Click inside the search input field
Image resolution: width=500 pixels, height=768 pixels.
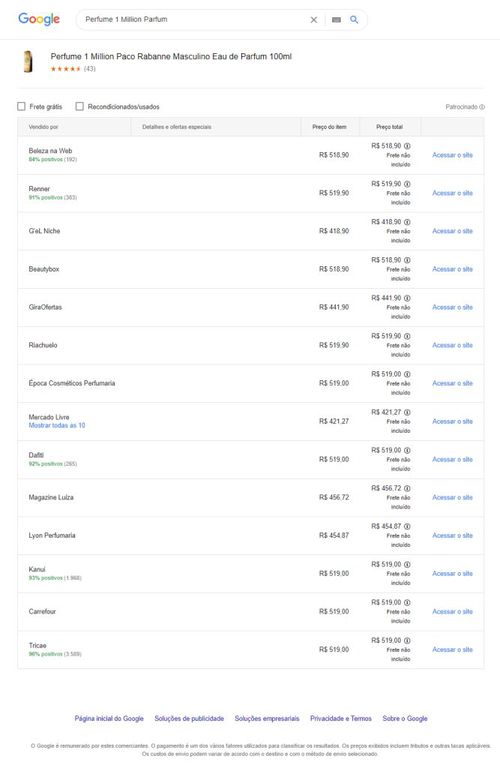click(193, 20)
